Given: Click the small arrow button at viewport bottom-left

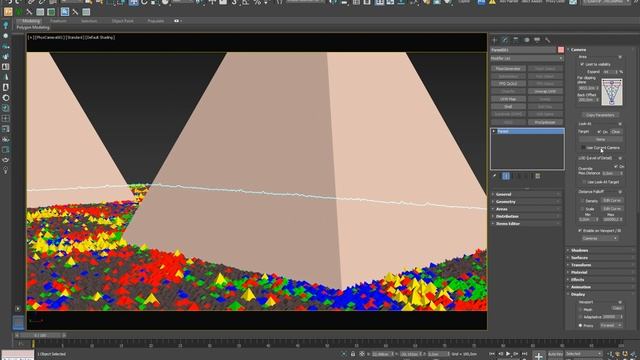Looking at the screenshot, I should click(x=18, y=309).
